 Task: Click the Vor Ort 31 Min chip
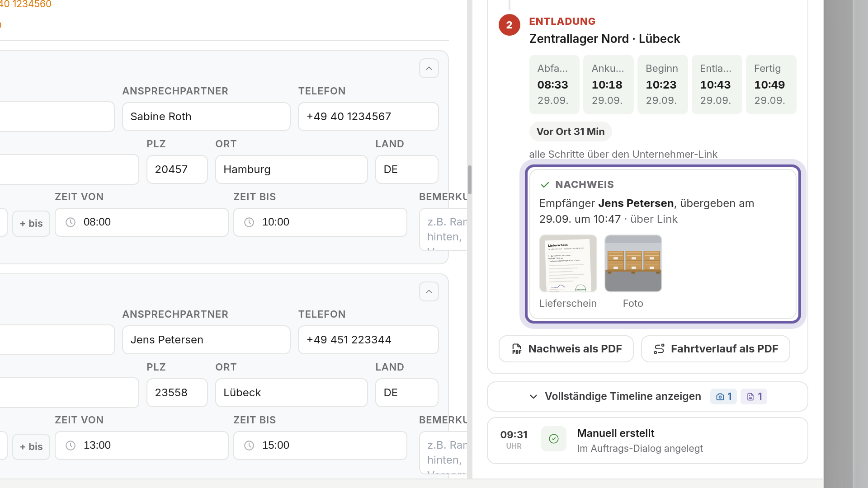571,131
